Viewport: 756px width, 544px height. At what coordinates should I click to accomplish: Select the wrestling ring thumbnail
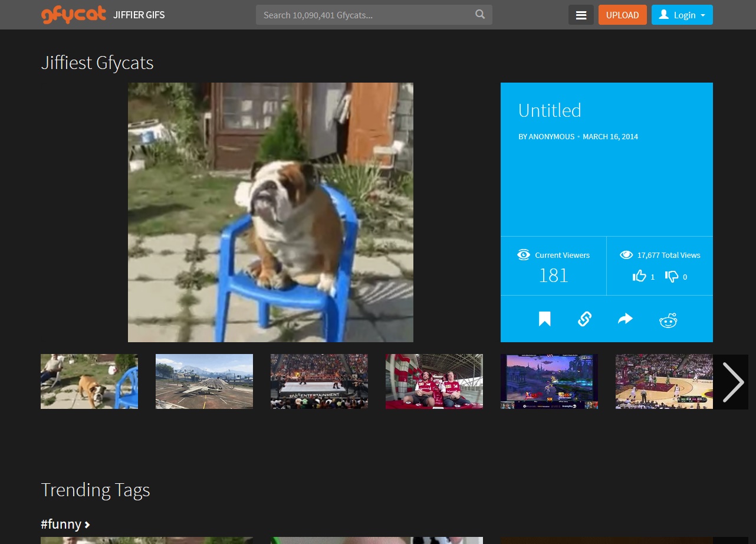point(319,381)
